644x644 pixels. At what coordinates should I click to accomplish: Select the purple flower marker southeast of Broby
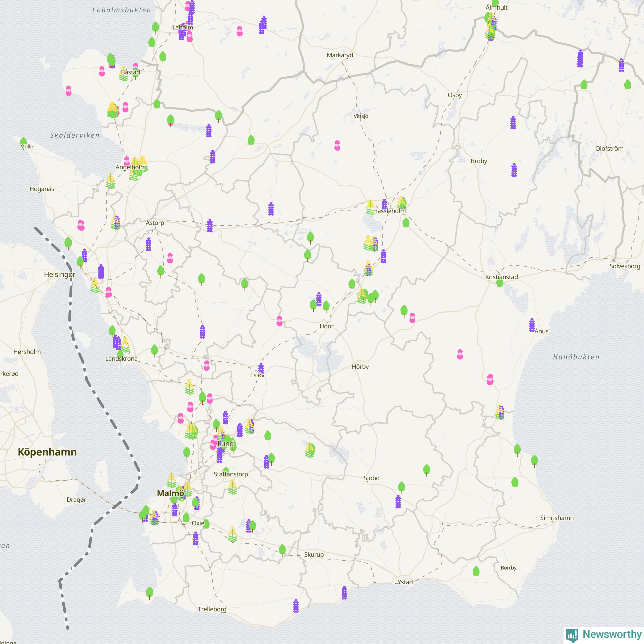pos(514,170)
